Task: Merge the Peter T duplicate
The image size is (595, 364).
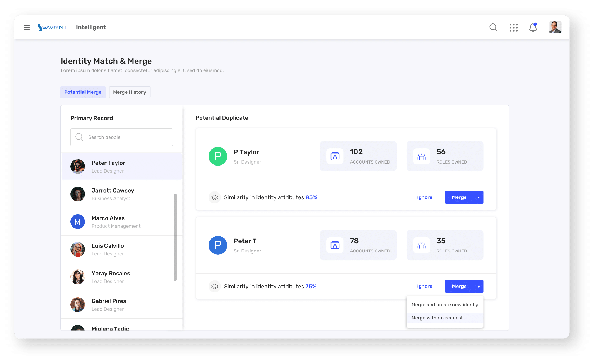Action: [459, 286]
